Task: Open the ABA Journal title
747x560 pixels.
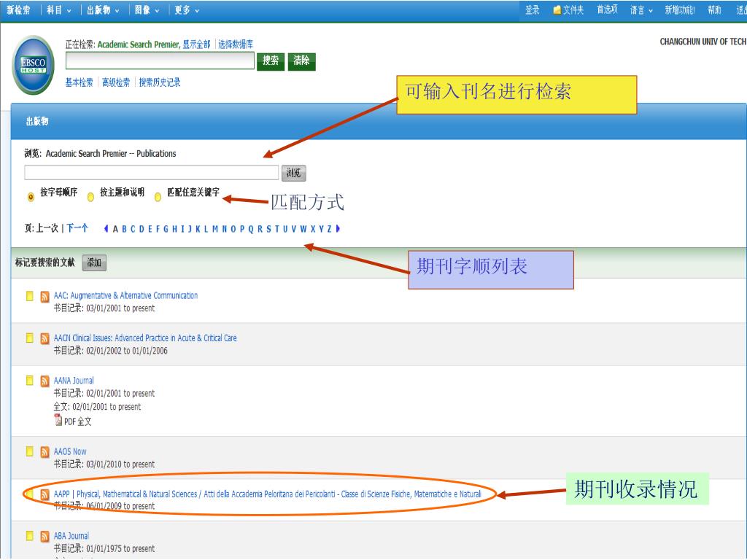Action: pos(71,536)
